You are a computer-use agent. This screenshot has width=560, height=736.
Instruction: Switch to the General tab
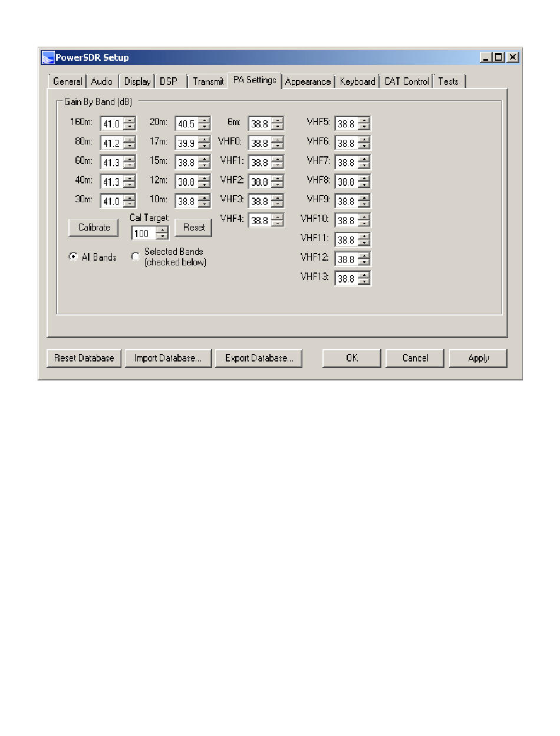[x=67, y=81]
